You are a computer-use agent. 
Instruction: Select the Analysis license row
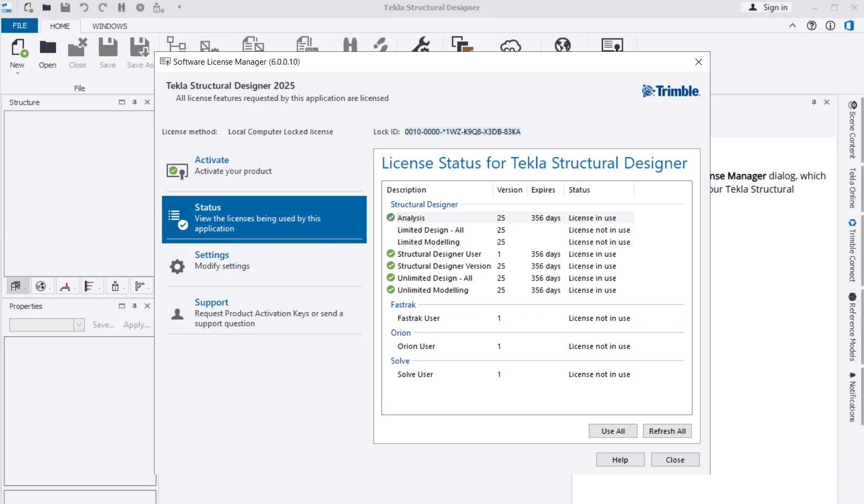coord(509,218)
